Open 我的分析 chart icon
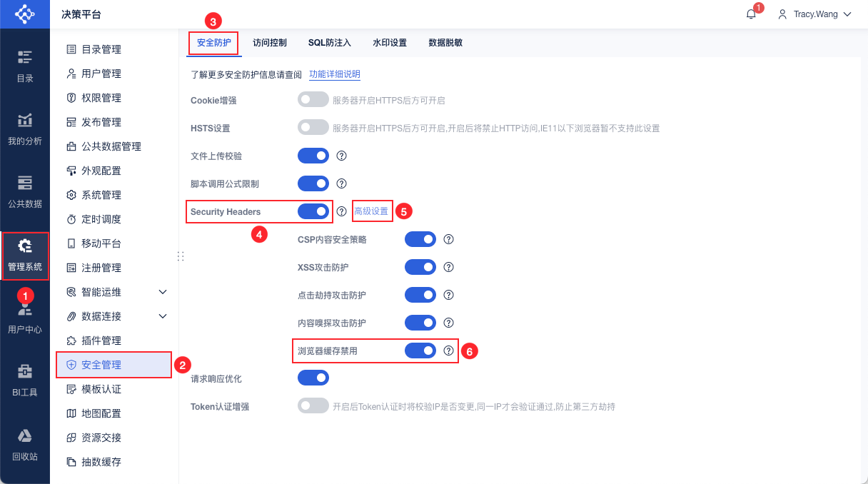 [25, 120]
